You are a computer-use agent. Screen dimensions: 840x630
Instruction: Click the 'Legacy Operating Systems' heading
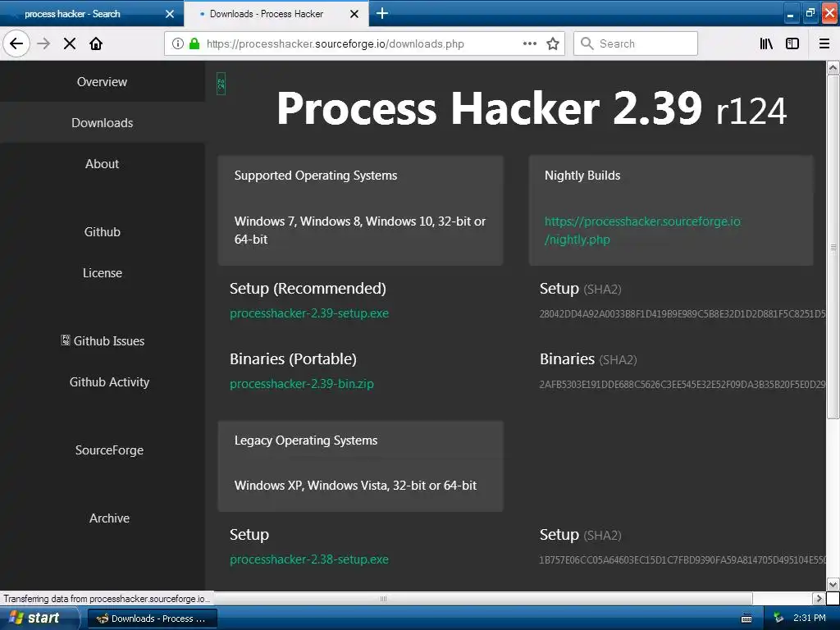tap(306, 441)
